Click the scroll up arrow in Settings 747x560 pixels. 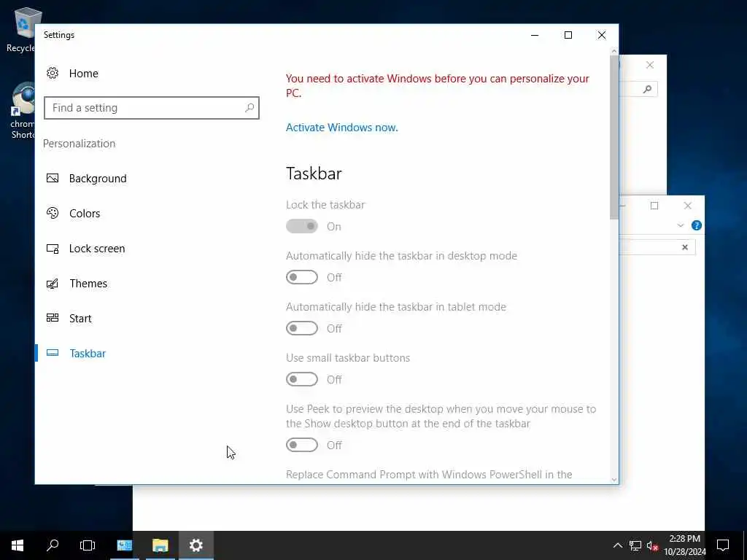click(614, 51)
